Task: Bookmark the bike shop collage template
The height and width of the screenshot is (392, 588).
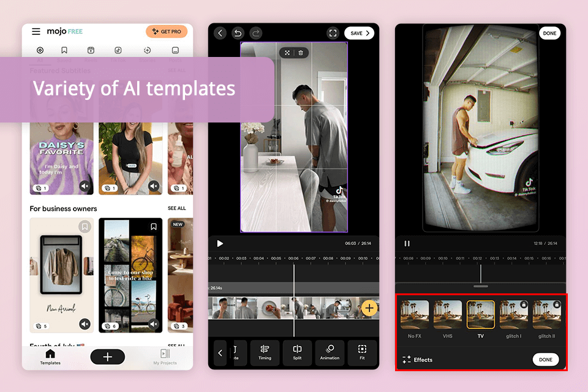Action: 154,227
